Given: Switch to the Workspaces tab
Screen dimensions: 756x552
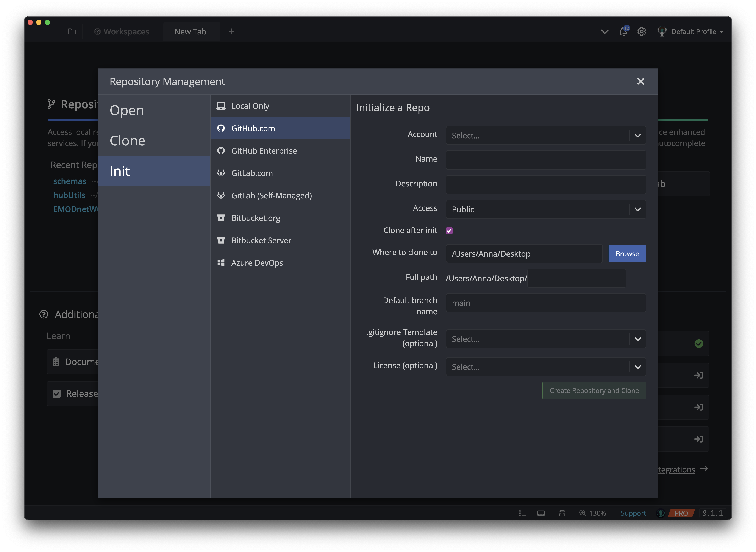Looking at the screenshot, I should [122, 31].
